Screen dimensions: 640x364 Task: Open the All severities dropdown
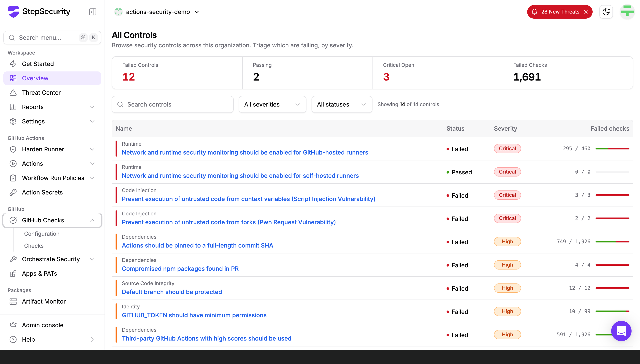[x=272, y=104]
